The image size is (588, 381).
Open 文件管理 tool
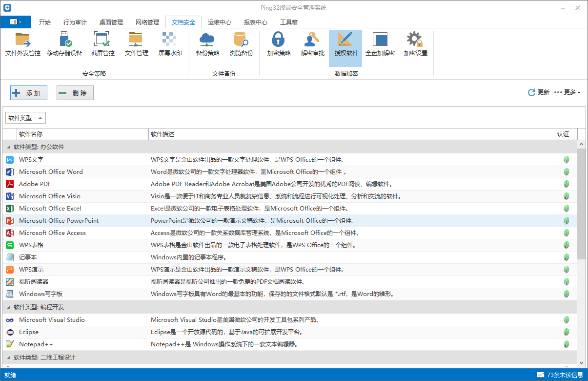(136, 45)
